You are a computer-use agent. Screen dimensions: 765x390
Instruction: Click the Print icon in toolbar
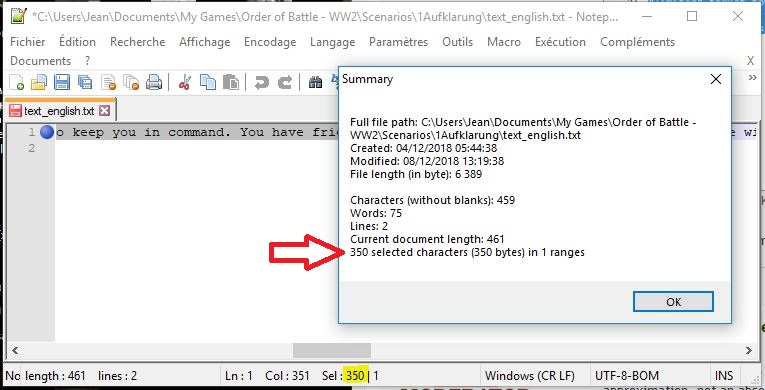coord(154,82)
